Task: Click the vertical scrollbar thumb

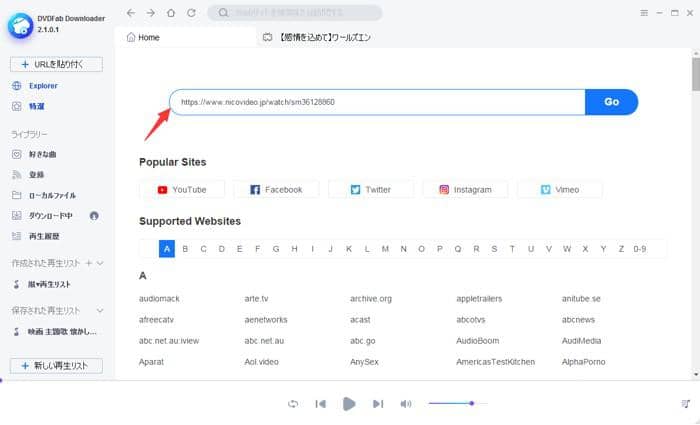Action: coord(696,74)
